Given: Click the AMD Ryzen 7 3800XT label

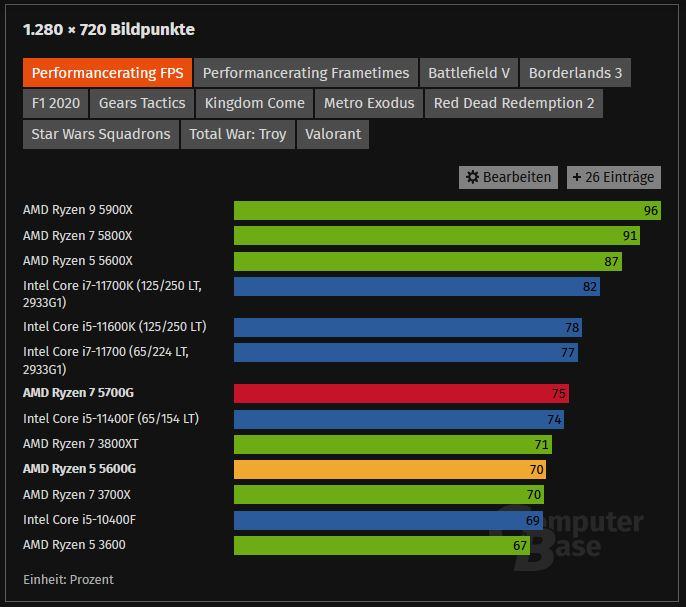Looking at the screenshot, I should pyautogui.click(x=80, y=444).
